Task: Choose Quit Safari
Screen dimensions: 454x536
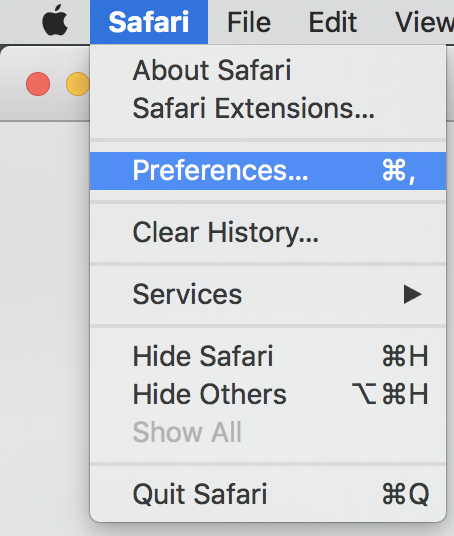Action: pyautogui.click(x=268, y=494)
